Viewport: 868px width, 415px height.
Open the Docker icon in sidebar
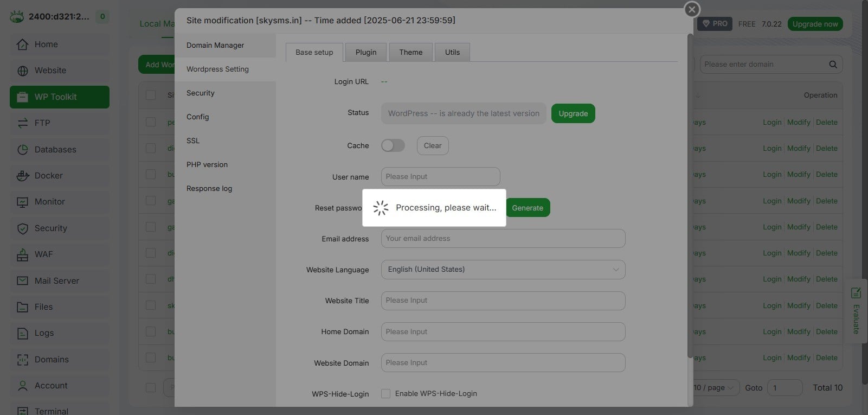22,176
